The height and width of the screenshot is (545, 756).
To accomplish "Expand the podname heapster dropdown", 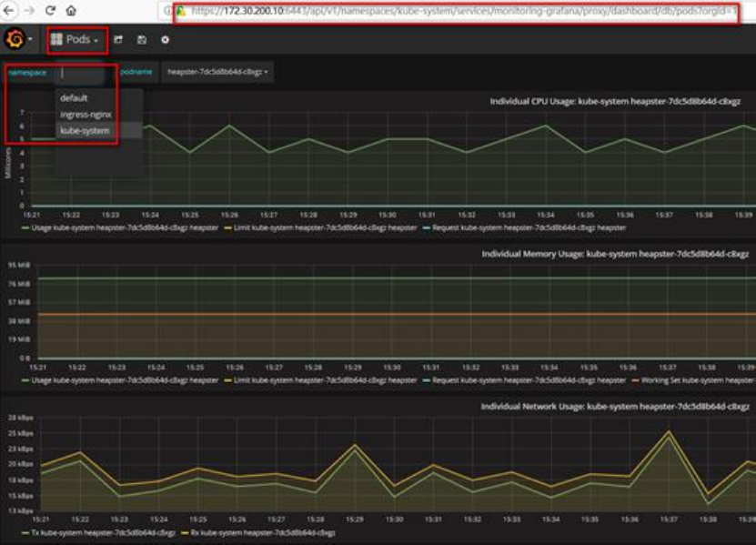I will 217,72.
